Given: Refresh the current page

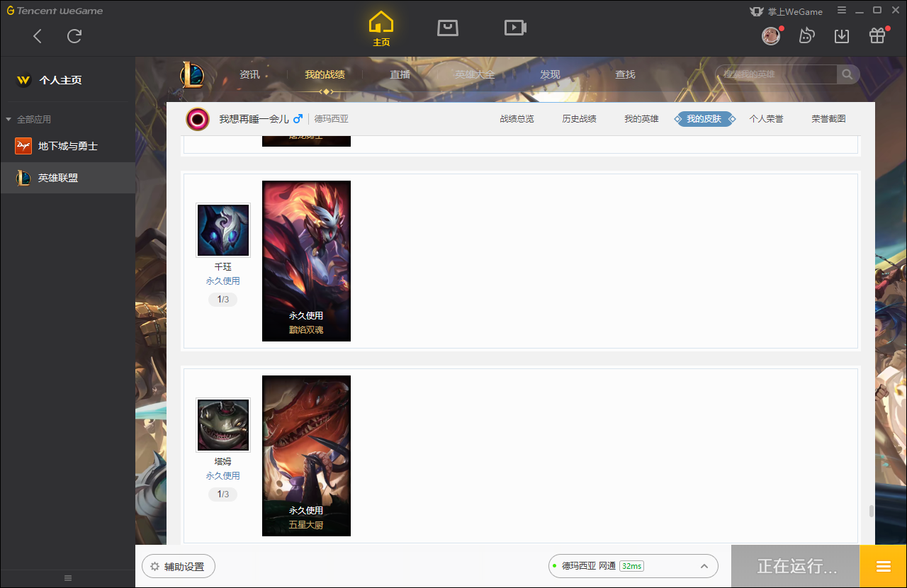Looking at the screenshot, I should 74,36.
